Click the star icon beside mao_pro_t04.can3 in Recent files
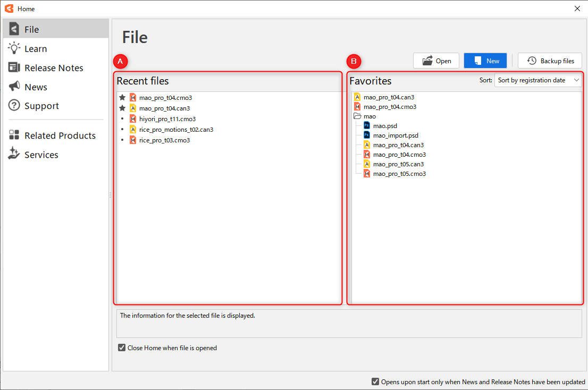This screenshot has height=390, width=588. pos(122,108)
